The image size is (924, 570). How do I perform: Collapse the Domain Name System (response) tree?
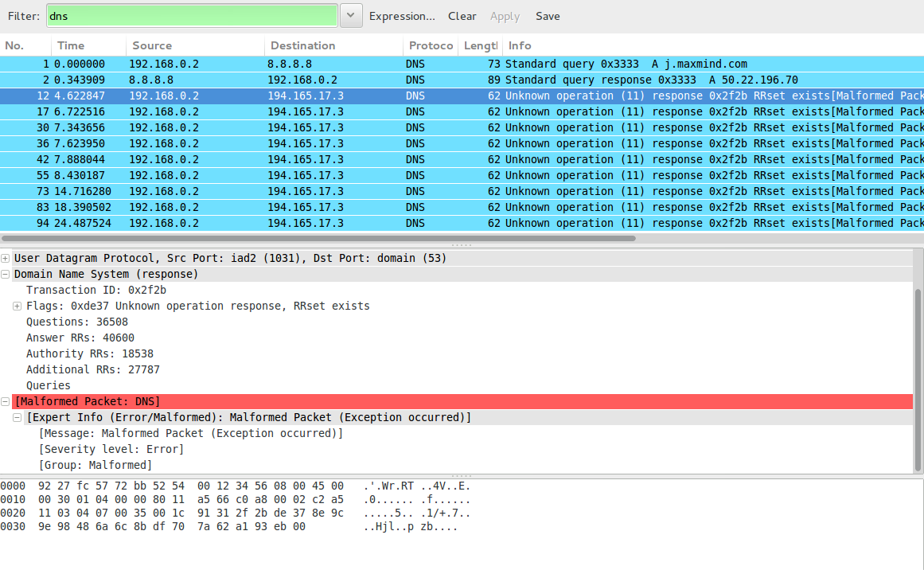(x=6, y=273)
